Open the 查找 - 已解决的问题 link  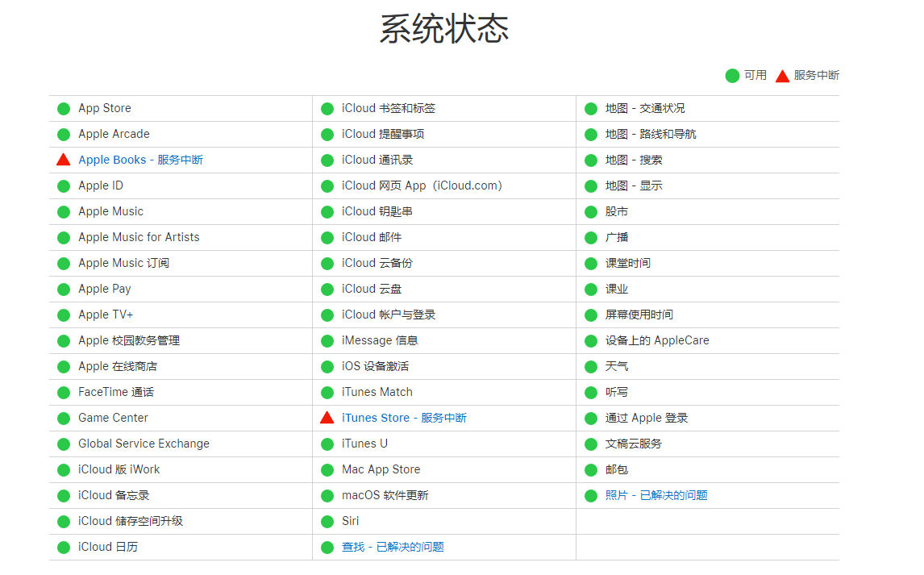pyautogui.click(x=391, y=547)
